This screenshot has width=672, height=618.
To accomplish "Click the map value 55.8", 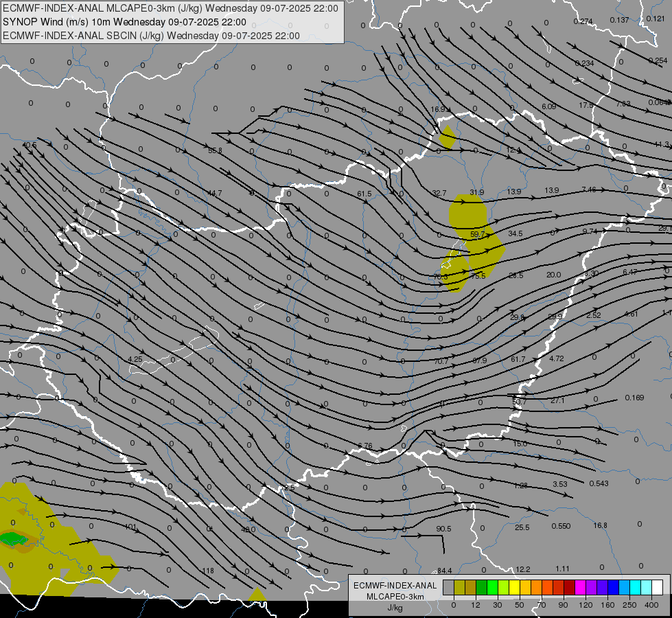I will 215,150.
